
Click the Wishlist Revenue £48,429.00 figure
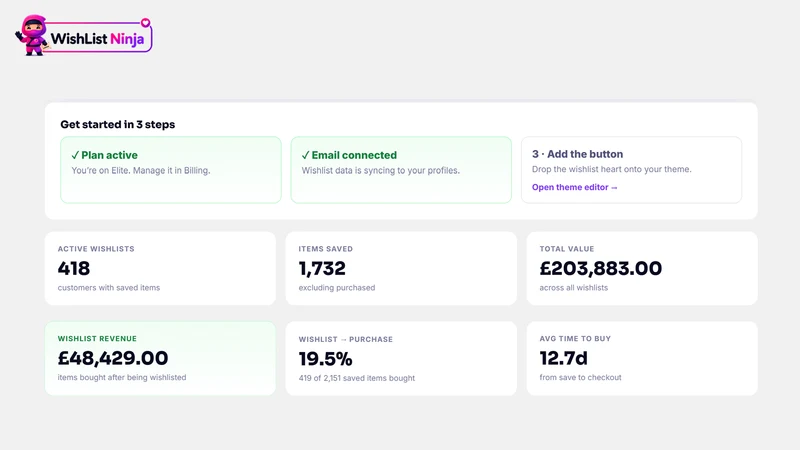(x=113, y=358)
